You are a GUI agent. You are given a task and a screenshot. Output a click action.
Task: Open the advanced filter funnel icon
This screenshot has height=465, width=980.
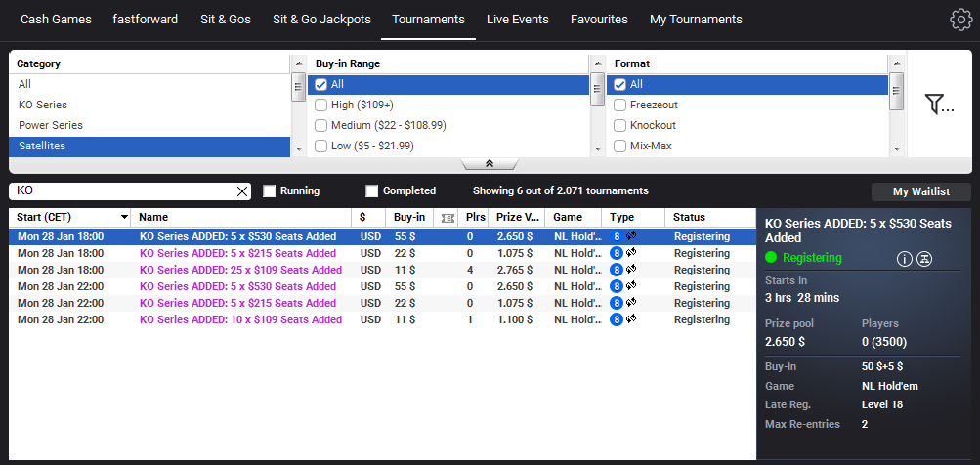coord(938,104)
